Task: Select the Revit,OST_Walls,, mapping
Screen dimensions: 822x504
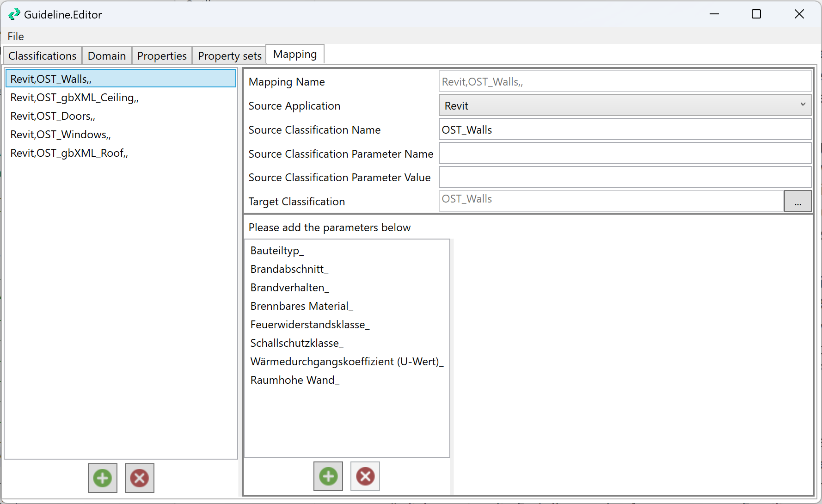Action: 121,79
